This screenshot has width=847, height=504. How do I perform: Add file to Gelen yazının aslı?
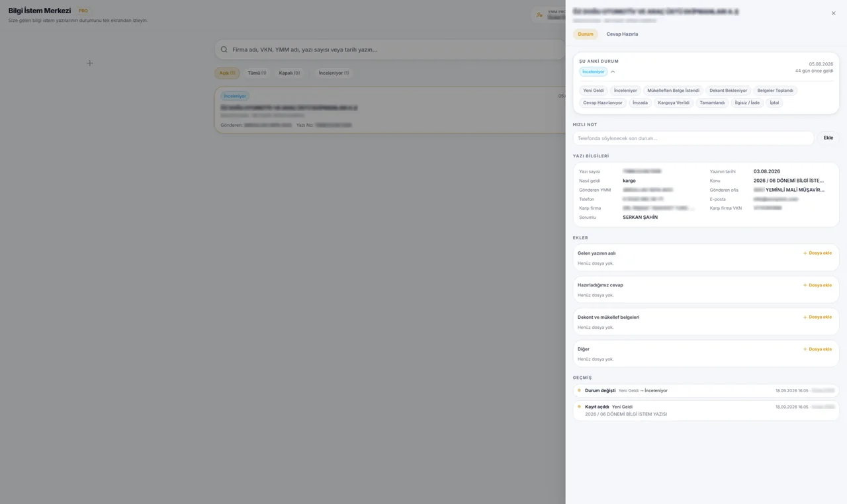[x=817, y=253]
